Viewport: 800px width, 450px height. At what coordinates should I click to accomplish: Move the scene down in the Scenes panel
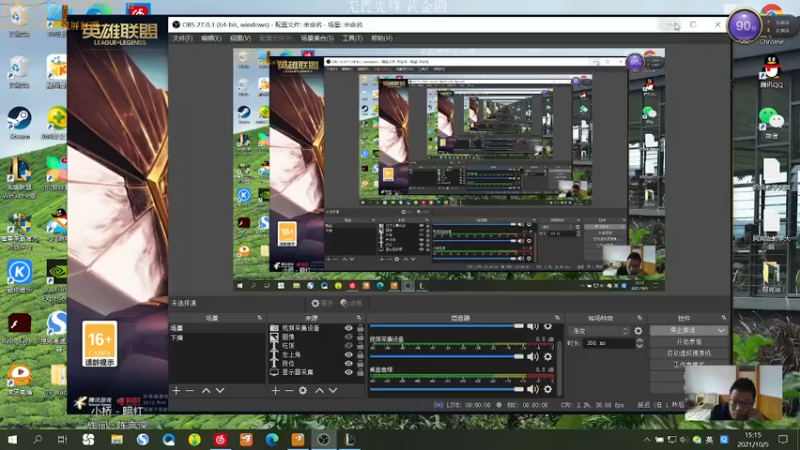pos(220,390)
